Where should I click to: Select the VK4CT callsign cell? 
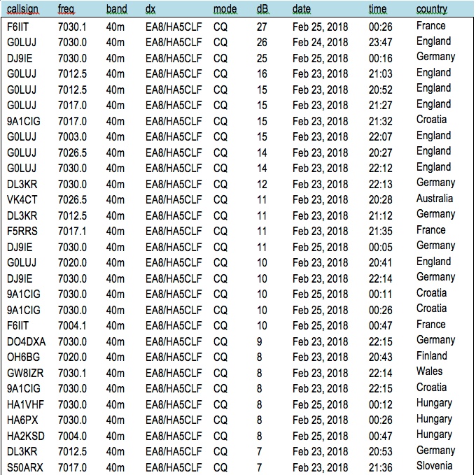[20, 199]
